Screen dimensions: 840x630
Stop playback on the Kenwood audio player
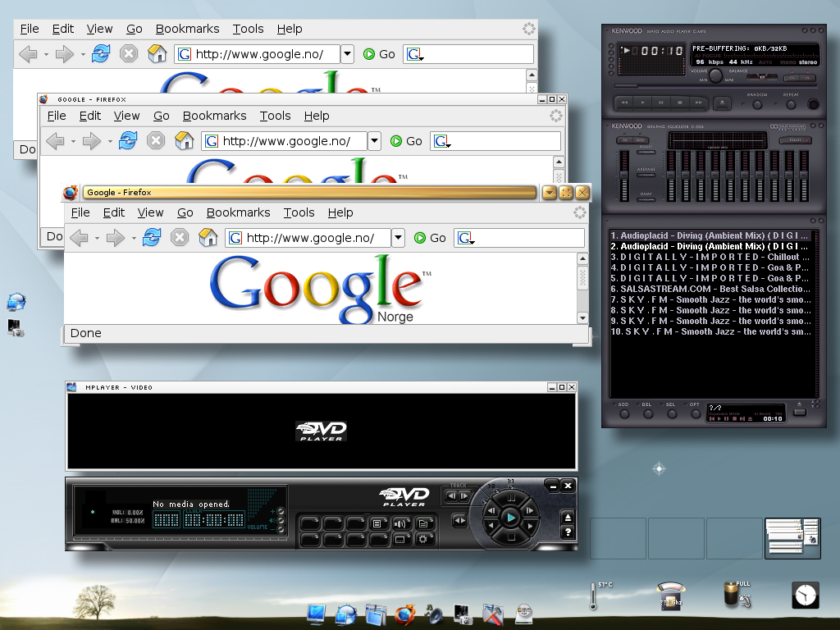click(680, 103)
